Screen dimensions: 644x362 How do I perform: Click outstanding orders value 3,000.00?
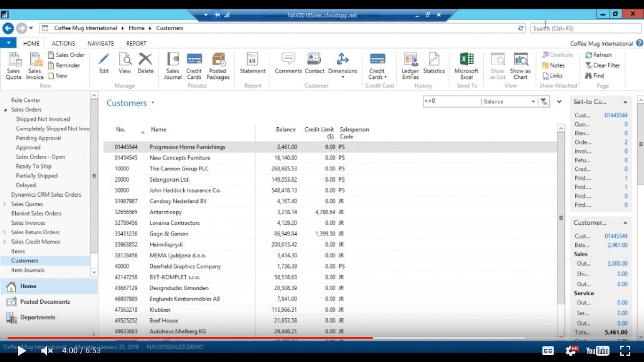click(x=617, y=264)
